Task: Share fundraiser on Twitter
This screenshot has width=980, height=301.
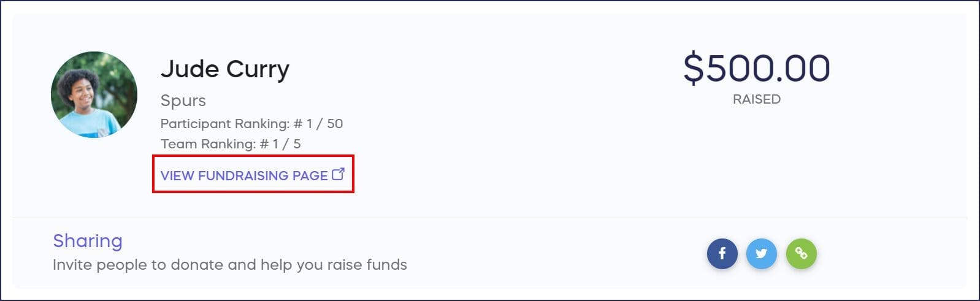Action: click(x=761, y=253)
